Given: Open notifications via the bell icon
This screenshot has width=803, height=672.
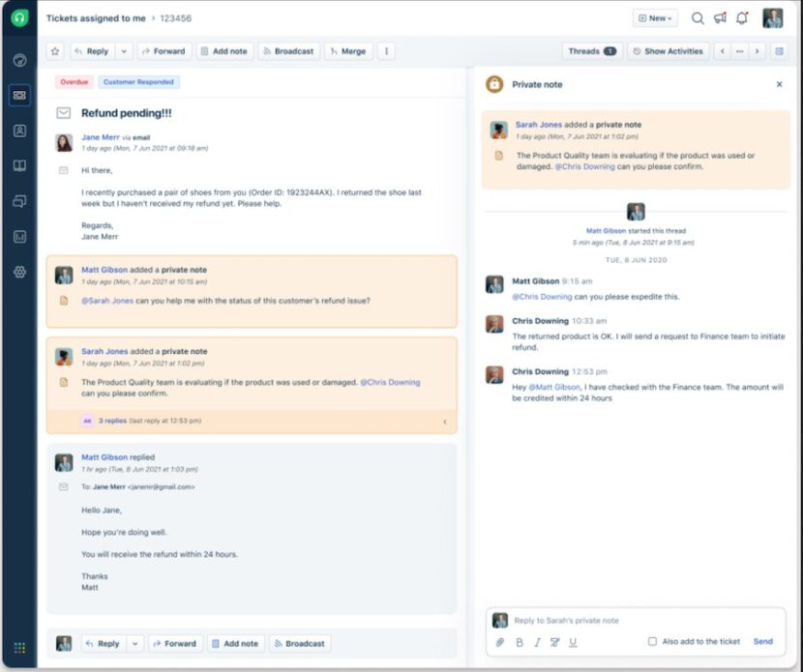Looking at the screenshot, I should pyautogui.click(x=741, y=17).
